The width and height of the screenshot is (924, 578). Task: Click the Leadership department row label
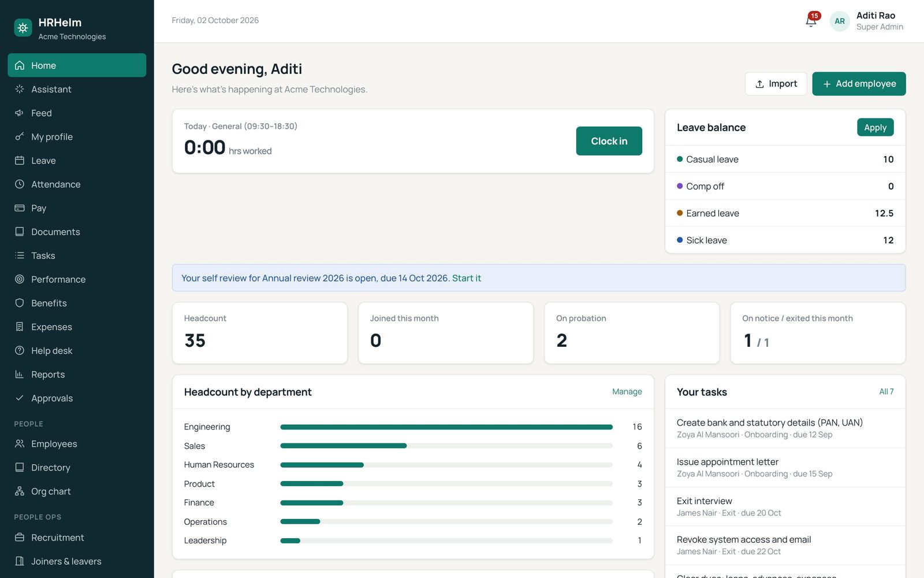(x=205, y=540)
